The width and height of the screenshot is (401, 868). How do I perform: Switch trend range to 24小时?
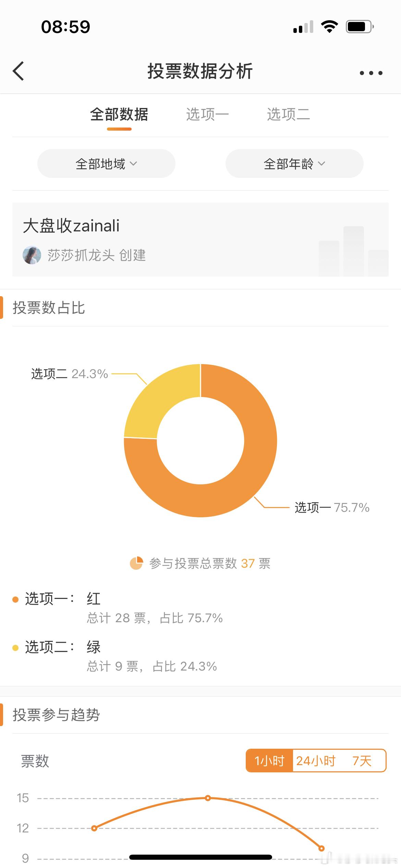click(316, 761)
